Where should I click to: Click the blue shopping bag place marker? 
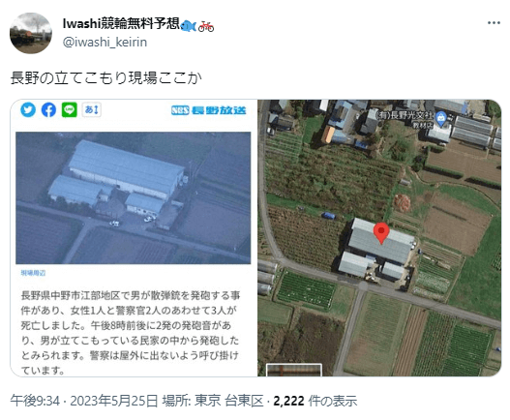point(441,119)
